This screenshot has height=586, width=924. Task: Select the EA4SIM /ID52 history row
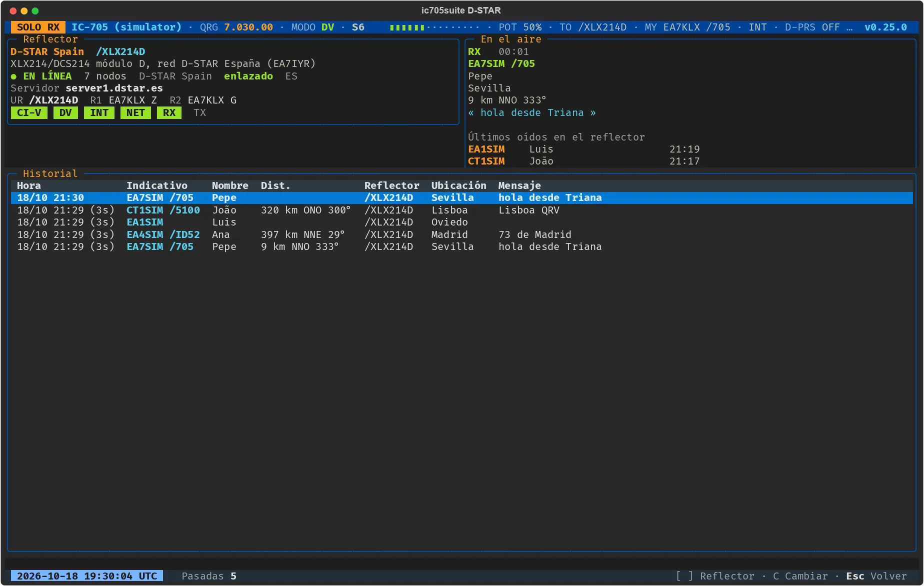[x=462, y=235]
